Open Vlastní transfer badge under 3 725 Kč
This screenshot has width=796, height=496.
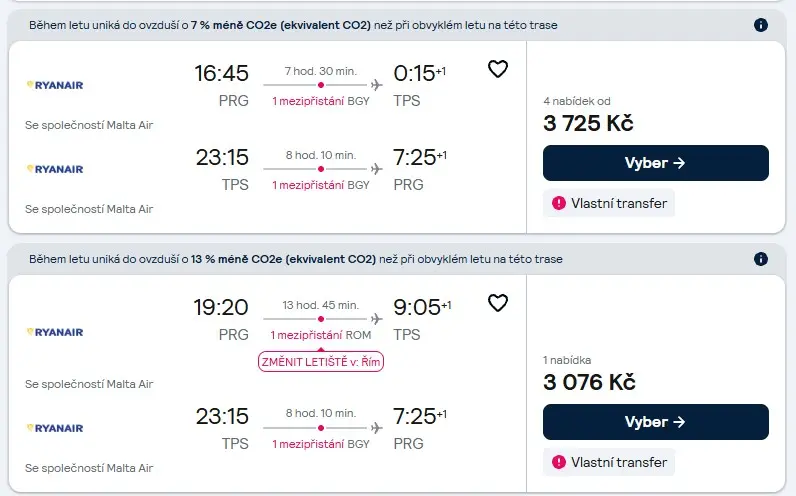point(609,203)
